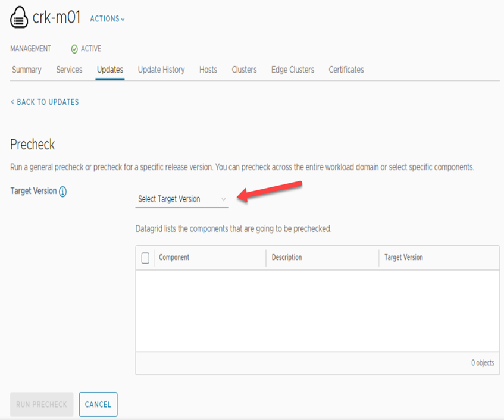Go to the Update History tab
The image size is (504, 420).
(x=161, y=70)
